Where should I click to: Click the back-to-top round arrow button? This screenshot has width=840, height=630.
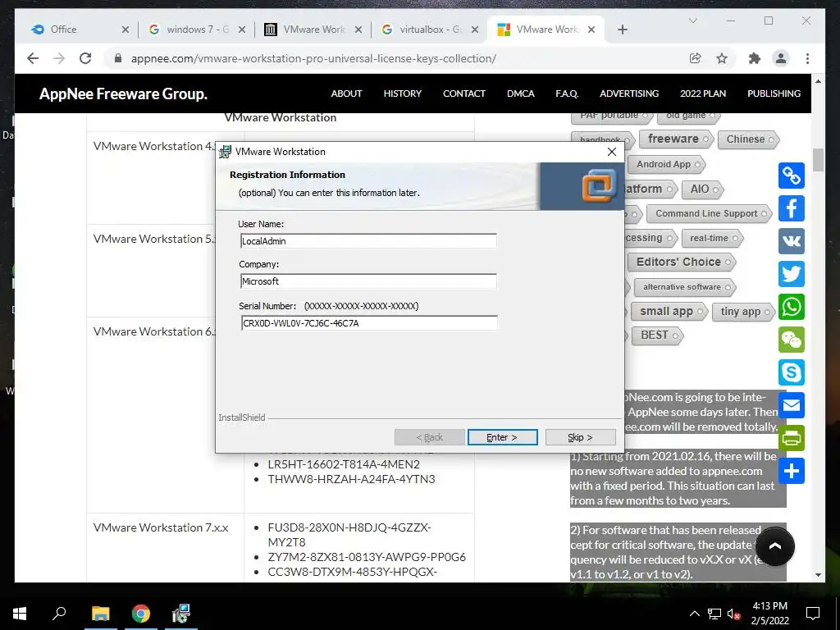tap(774, 546)
